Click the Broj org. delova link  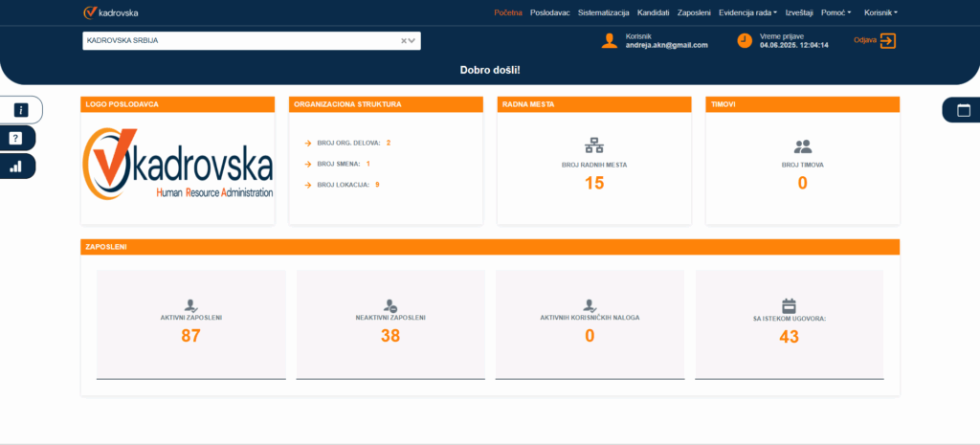[x=348, y=143]
